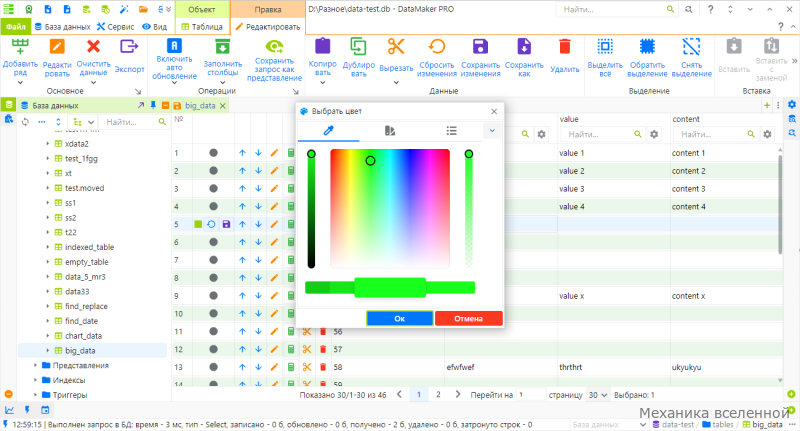Screen dimensions: 800x431
Task: Expand the chart_data table node
Action: click(47, 336)
